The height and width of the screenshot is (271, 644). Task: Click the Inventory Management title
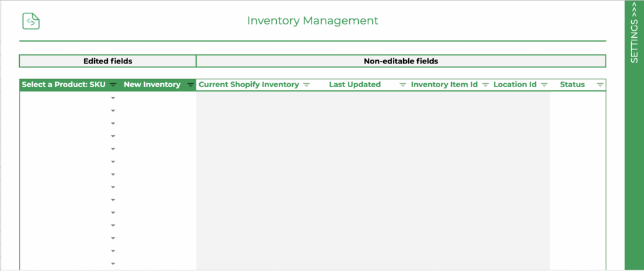pos(313,21)
